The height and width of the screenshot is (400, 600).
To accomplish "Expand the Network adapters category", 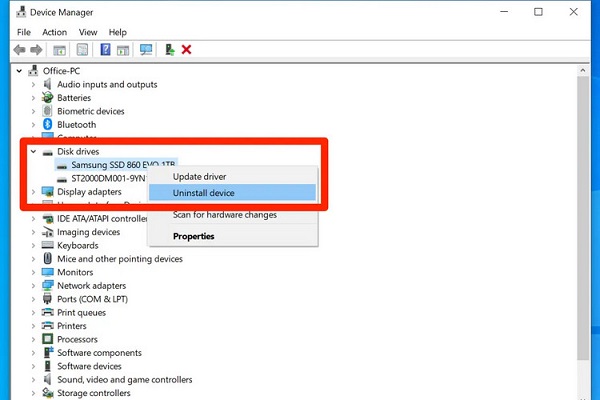I will pyautogui.click(x=33, y=285).
